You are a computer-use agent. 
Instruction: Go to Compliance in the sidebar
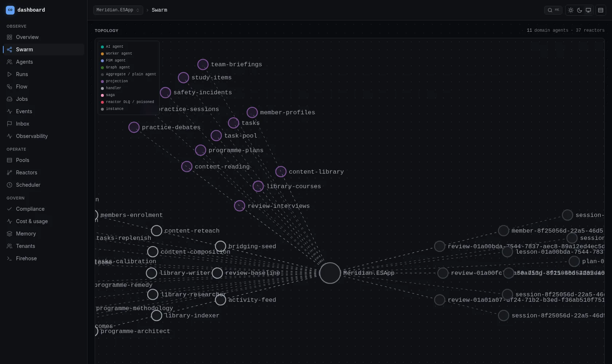point(44,209)
